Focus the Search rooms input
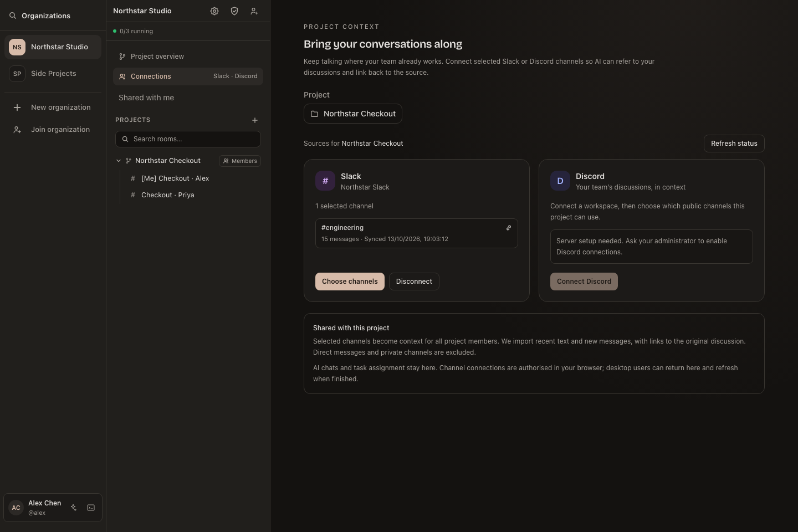This screenshot has width=798, height=532. coord(188,139)
